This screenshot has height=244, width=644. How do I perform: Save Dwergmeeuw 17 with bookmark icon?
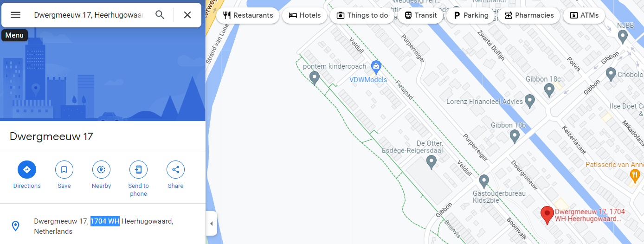coord(64,169)
